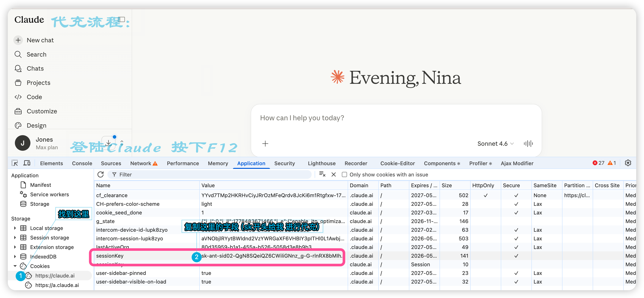The width and height of the screenshot is (644, 298).
Task: Toggle the Claude sidebar collapse icon
Action: click(121, 19)
